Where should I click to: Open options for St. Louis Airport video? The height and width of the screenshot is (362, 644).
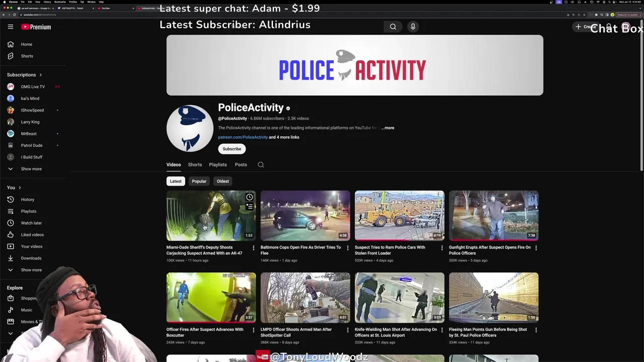pos(442,330)
